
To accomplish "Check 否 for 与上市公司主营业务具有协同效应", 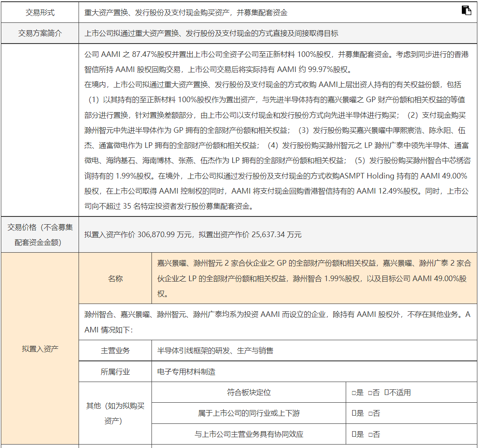I will pyautogui.click(x=369, y=434).
